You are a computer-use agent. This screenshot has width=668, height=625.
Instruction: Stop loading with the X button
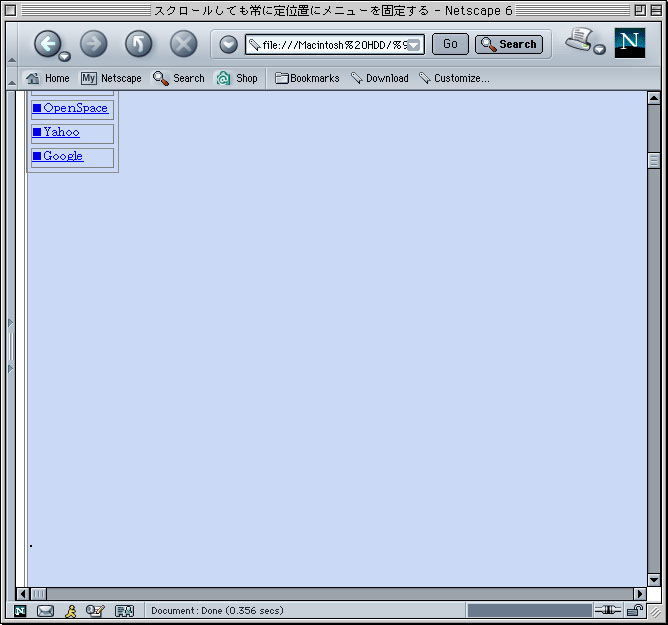[x=184, y=43]
